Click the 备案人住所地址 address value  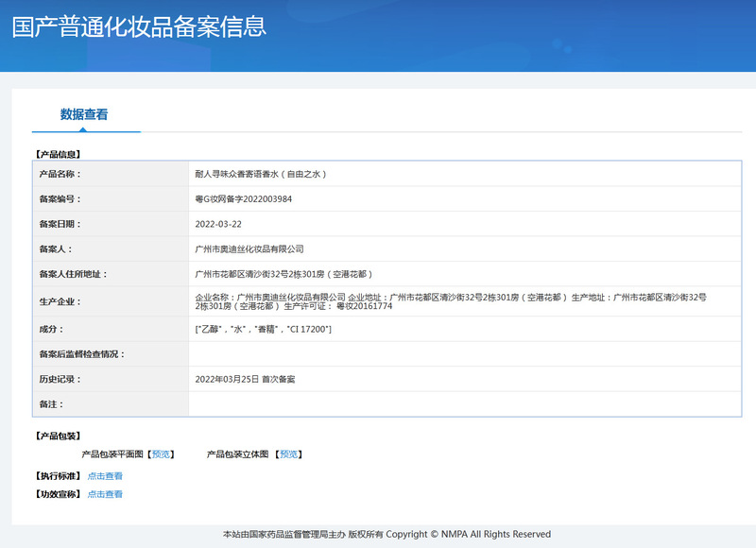point(283,274)
